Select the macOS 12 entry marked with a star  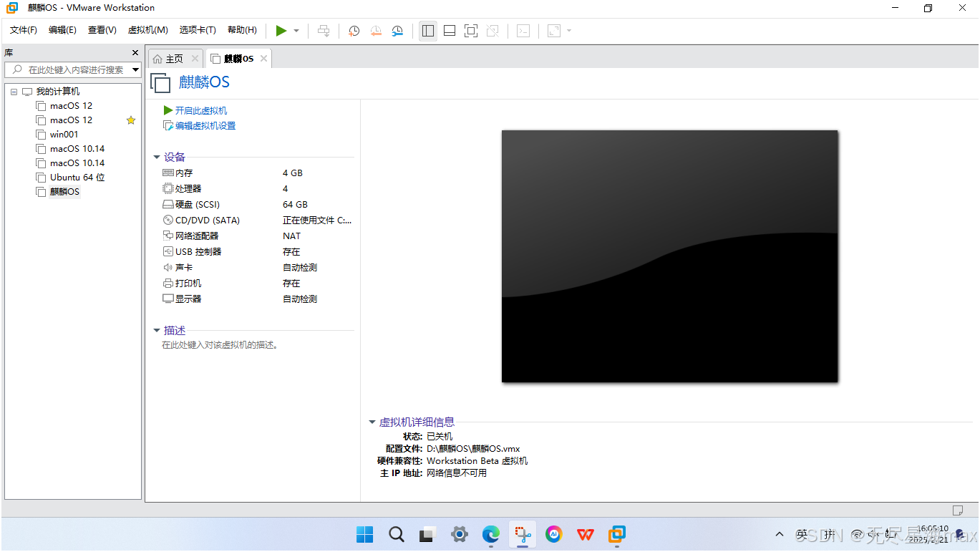pyautogui.click(x=71, y=120)
